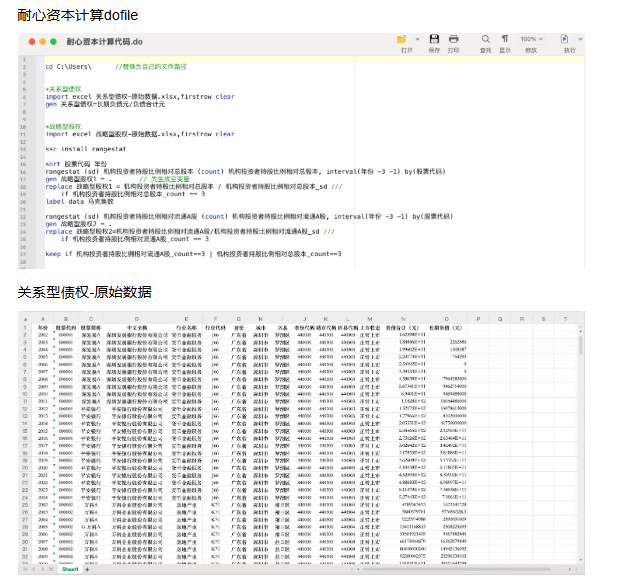623x582 pixels.
Task: Go to the next sheet with the navigation arrow
Action: point(42,569)
